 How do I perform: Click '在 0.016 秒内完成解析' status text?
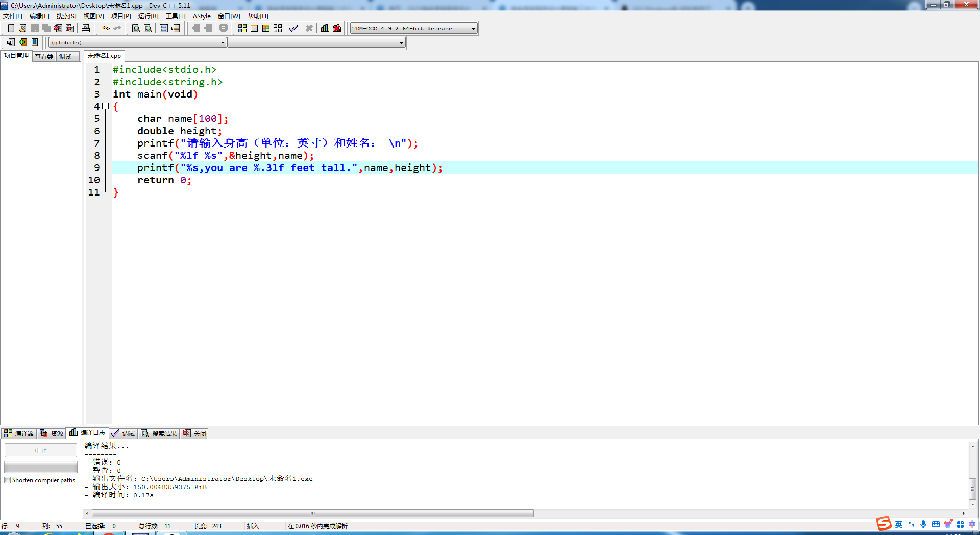coord(317,526)
